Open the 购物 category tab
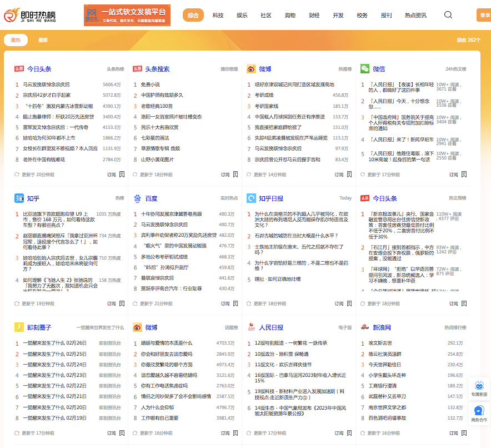This screenshot has height=448, width=491. pos(290,16)
